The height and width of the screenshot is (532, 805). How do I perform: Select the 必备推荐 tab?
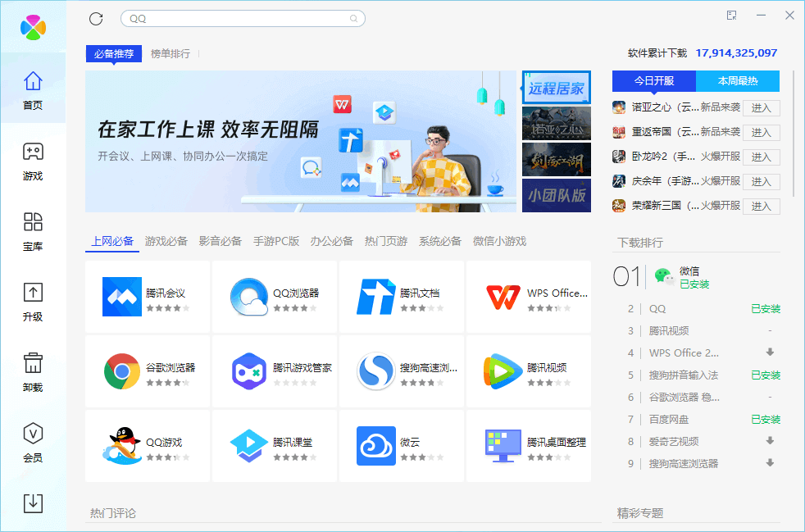point(113,53)
